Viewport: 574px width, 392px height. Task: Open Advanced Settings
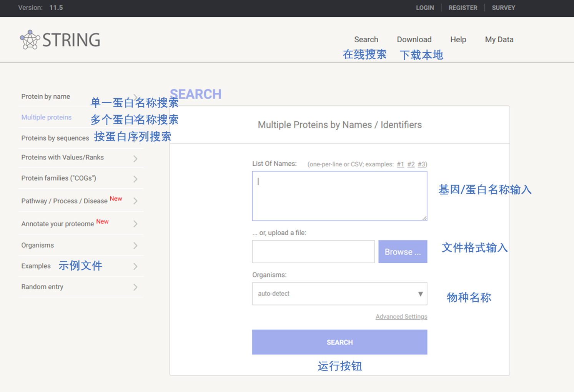401,316
